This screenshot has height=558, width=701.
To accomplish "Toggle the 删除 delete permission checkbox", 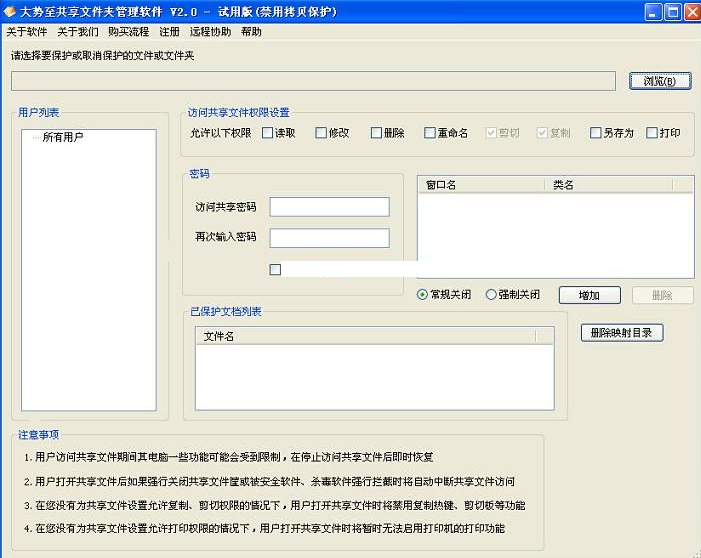I will click(376, 133).
